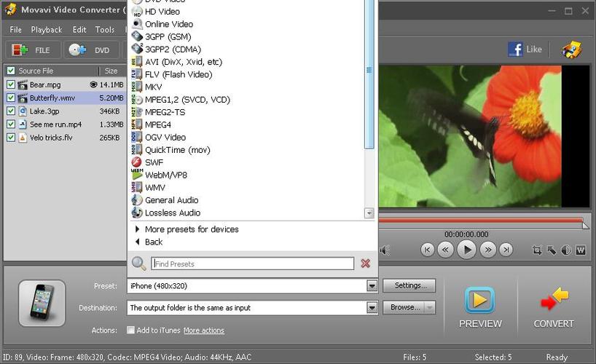596x364 pixels.
Task: Click the add DVD toolbar button
Action: click(92, 50)
